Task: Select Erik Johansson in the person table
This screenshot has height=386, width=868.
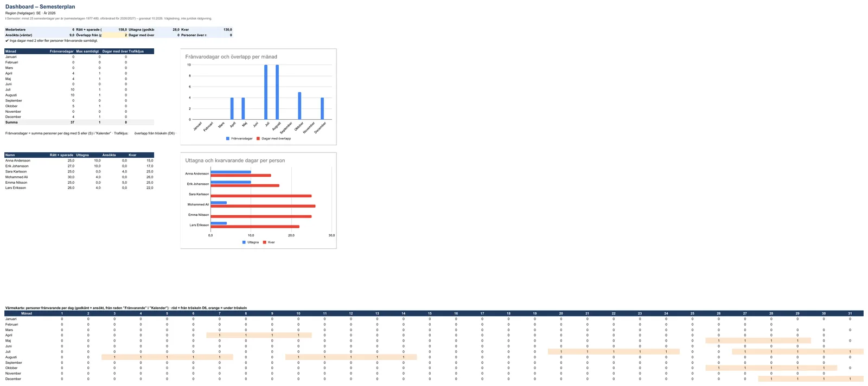Action: [x=17, y=166]
